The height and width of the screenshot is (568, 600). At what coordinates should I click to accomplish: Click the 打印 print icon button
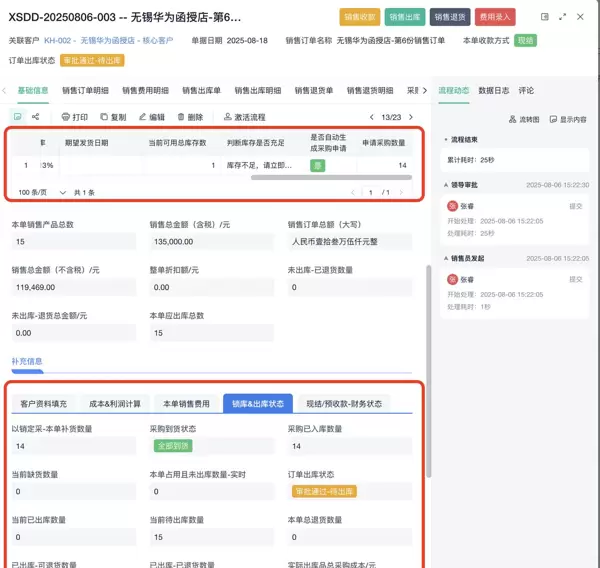point(74,117)
